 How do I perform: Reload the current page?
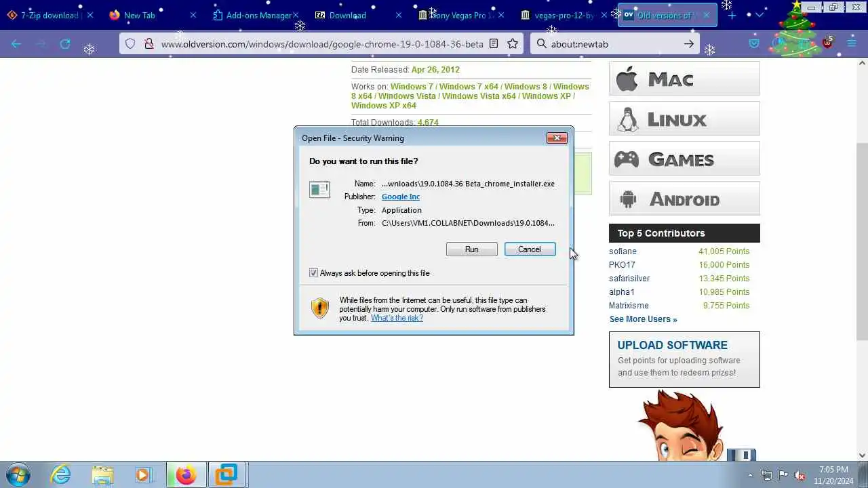tap(65, 43)
